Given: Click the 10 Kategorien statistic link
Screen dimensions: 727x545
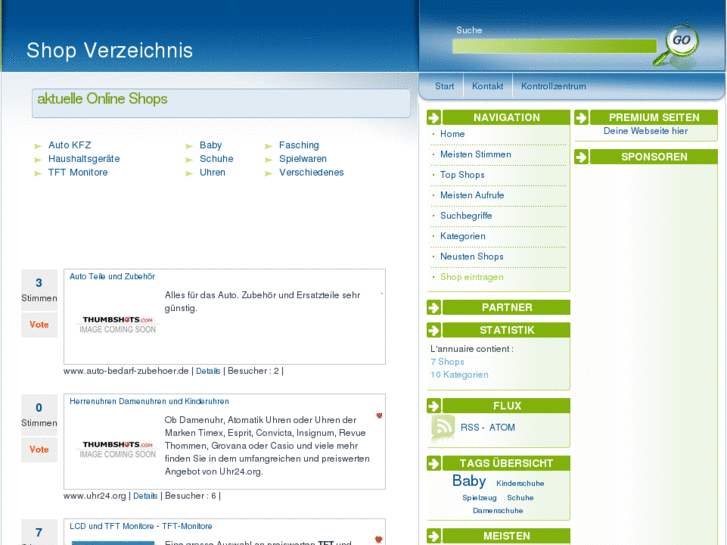Looking at the screenshot, I should (x=459, y=375).
